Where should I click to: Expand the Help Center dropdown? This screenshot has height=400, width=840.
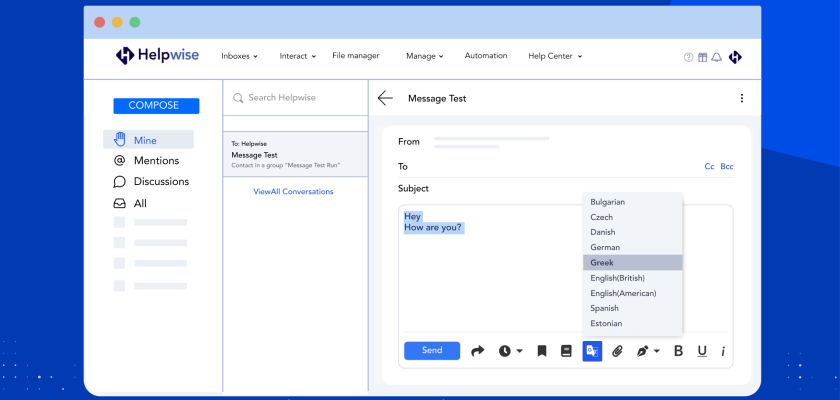point(555,56)
